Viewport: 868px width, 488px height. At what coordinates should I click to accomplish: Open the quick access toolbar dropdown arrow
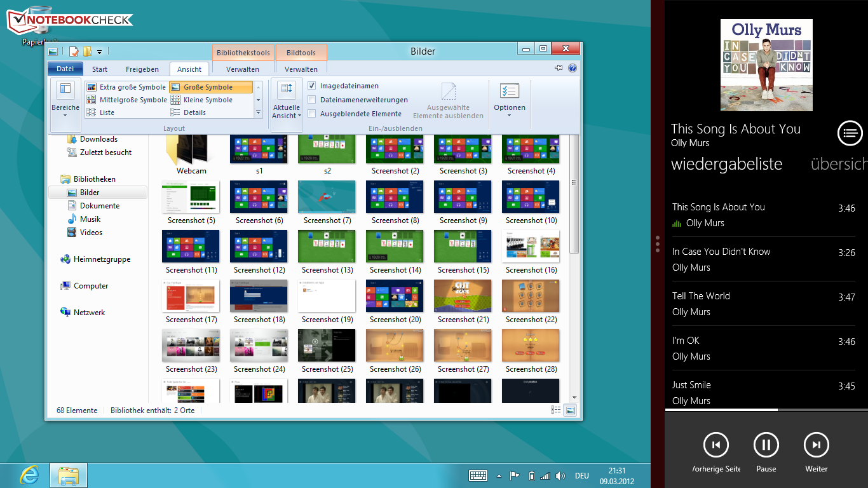tap(100, 51)
